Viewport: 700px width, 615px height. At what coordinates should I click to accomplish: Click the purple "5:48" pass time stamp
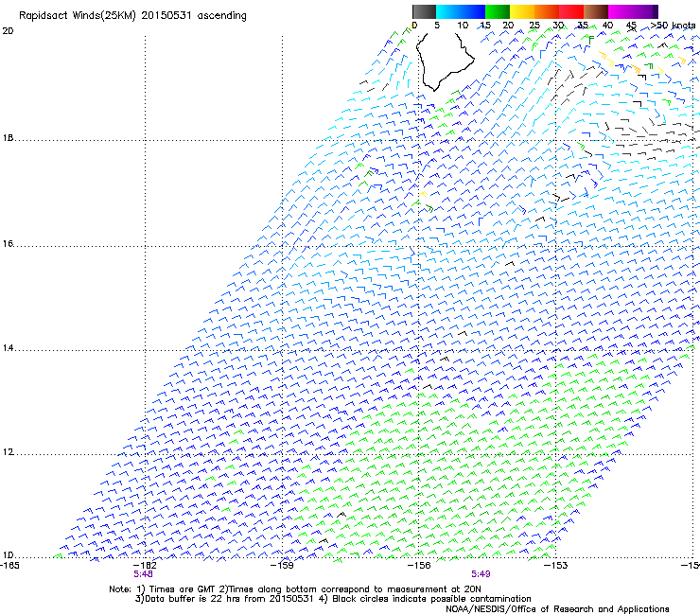click(143, 574)
